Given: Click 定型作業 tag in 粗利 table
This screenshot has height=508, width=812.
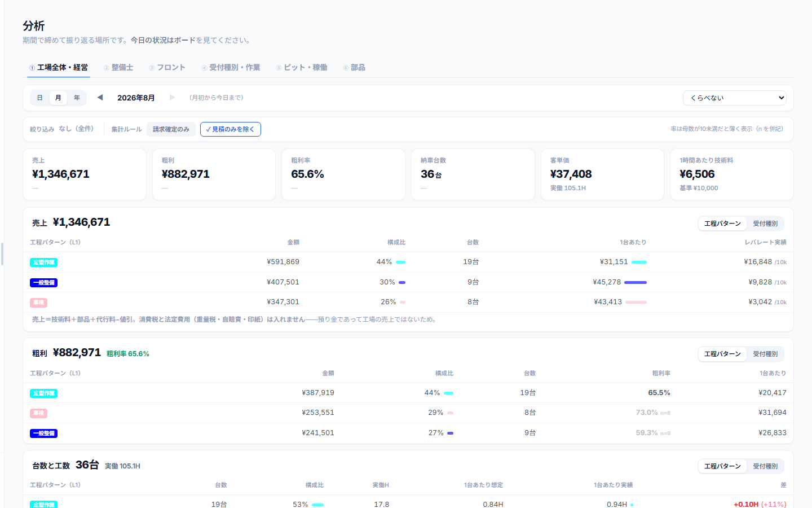Looking at the screenshot, I should pyautogui.click(x=43, y=393).
